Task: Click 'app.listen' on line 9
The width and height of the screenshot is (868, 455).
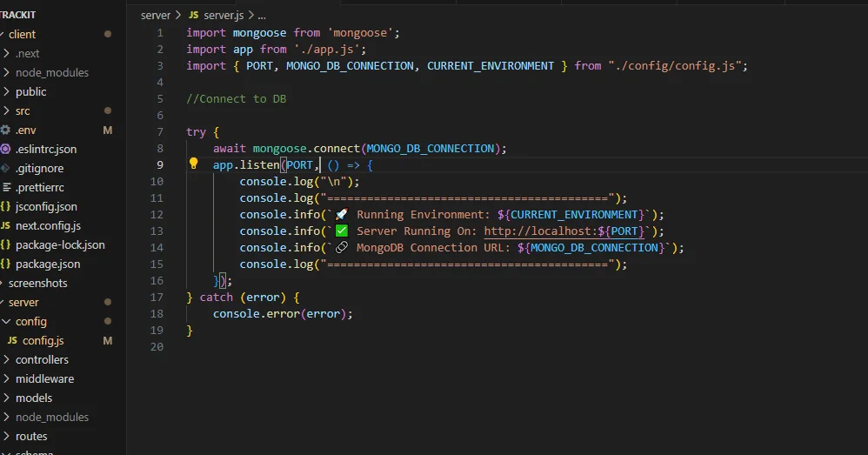Action: 246,165
